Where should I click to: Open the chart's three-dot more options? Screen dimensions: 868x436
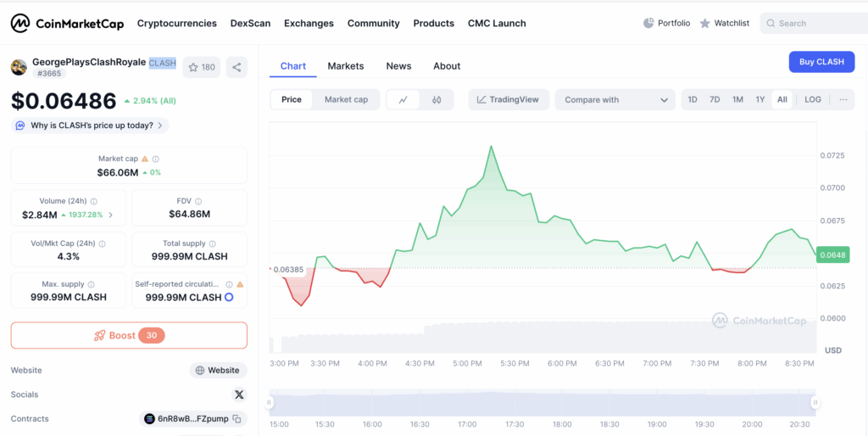pyautogui.click(x=843, y=99)
